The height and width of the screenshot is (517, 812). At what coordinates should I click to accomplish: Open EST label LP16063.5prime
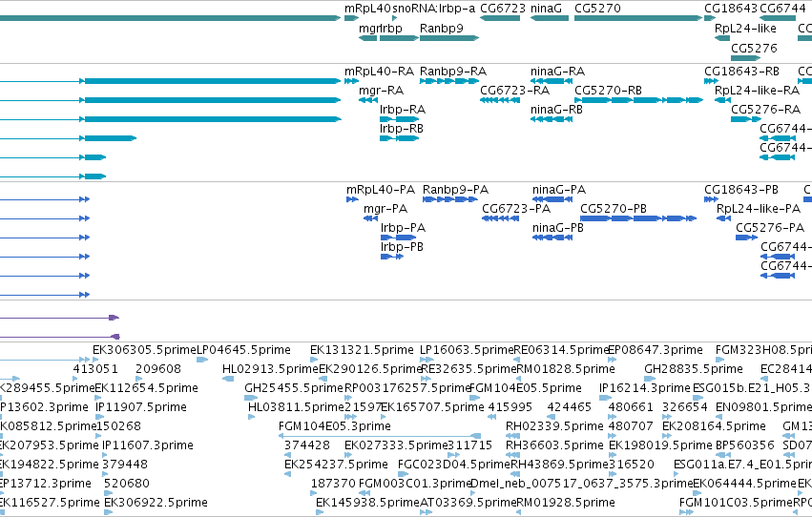[467, 350]
